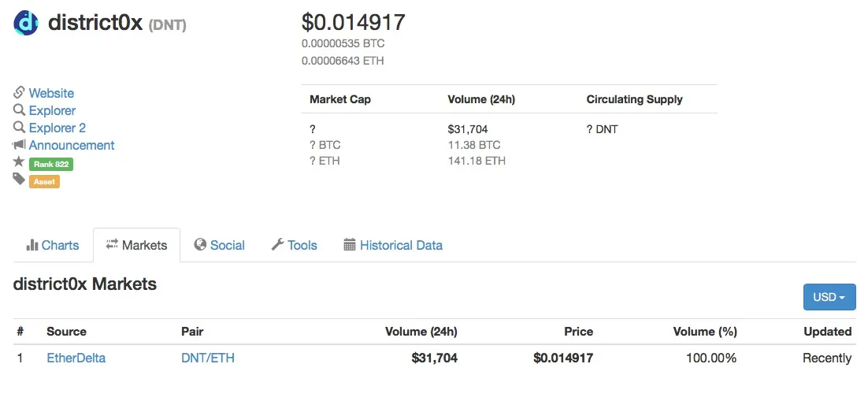This screenshot has width=868, height=401.
Task: Go to the Historical Data tab
Action: (393, 245)
